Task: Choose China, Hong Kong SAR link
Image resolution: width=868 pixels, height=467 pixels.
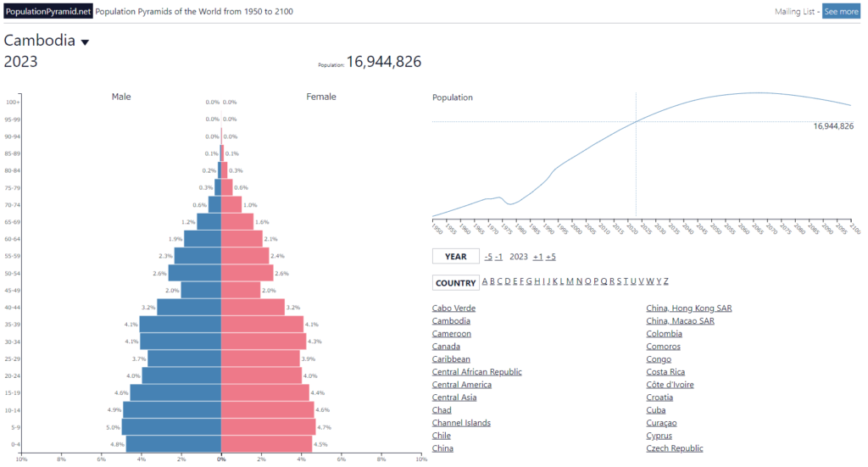Action: (x=688, y=309)
